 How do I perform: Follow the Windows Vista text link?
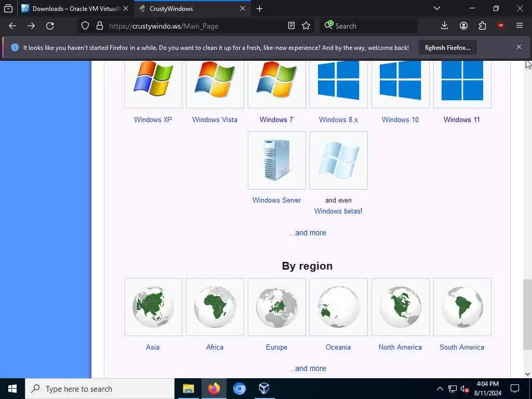215,120
